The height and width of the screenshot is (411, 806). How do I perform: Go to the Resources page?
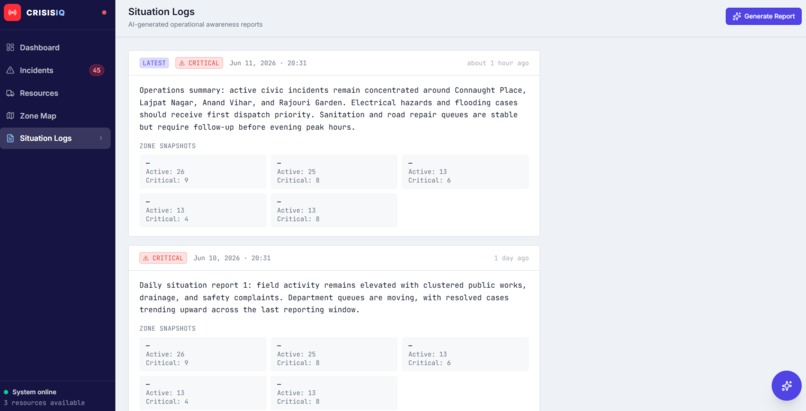click(x=55, y=93)
